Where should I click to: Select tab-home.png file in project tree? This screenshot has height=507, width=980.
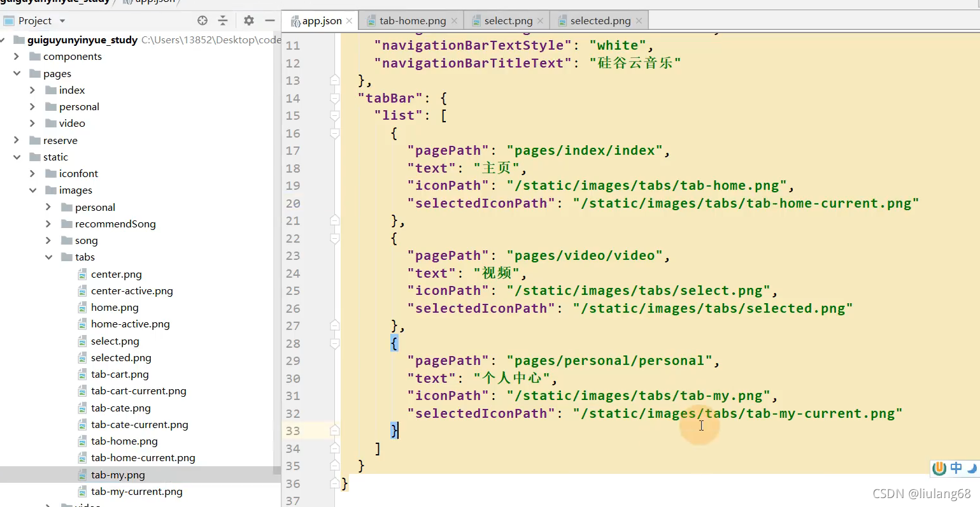124,441
